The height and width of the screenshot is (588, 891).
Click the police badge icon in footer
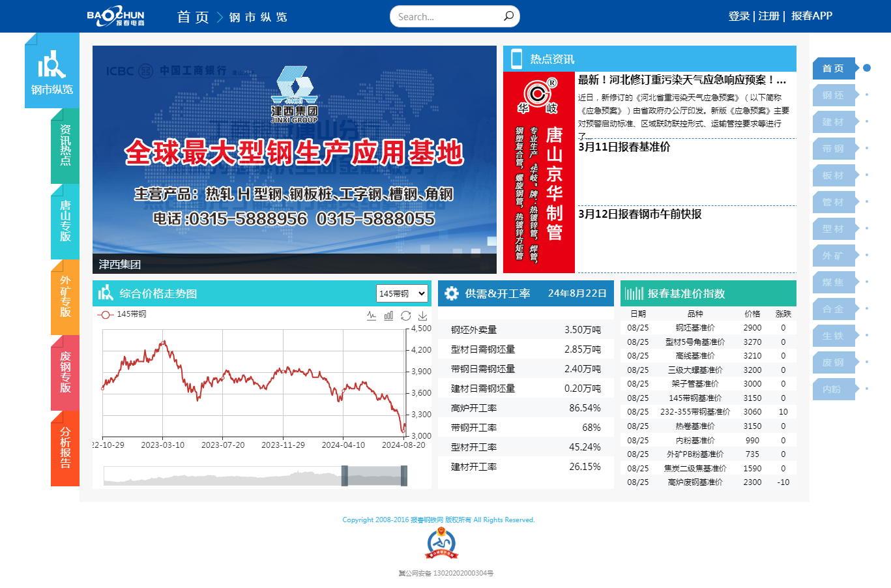pos(441,544)
